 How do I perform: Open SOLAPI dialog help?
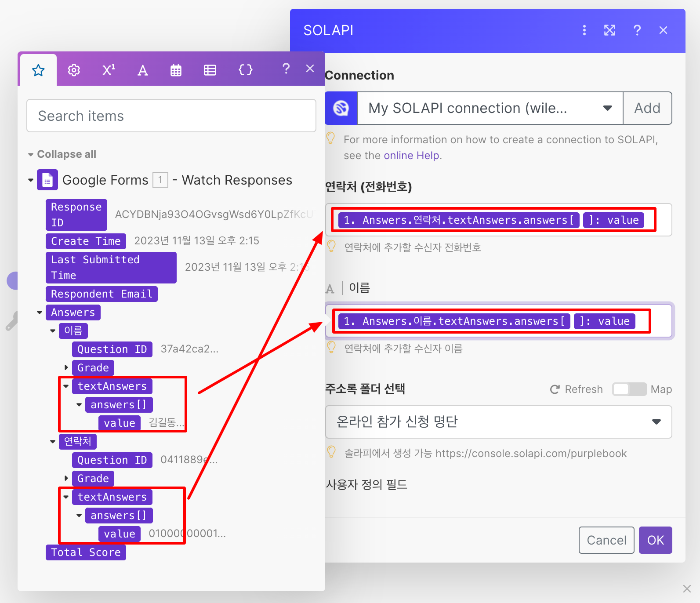(x=637, y=30)
